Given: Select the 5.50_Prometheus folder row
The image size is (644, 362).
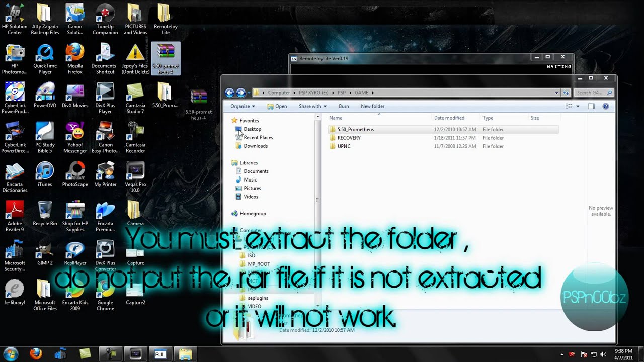Looking at the screenshot, I should 443,129.
